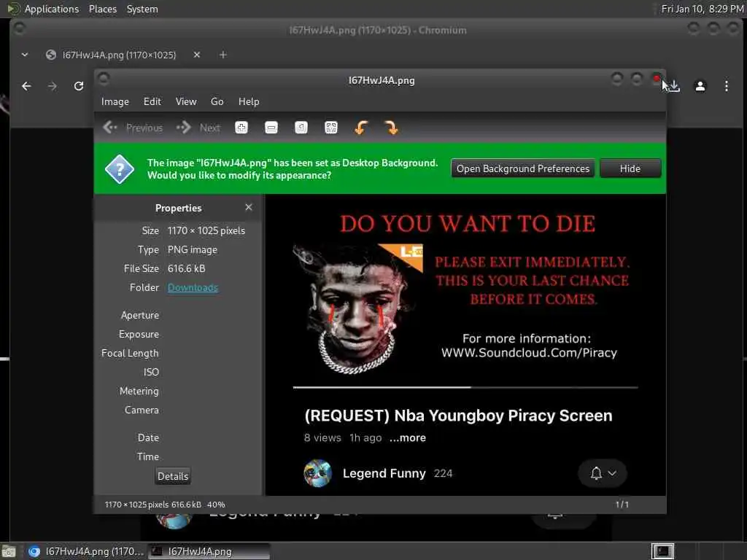Click the zoom in toolbar icon
Screen dimensions: 747x560
(x=241, y=128)
